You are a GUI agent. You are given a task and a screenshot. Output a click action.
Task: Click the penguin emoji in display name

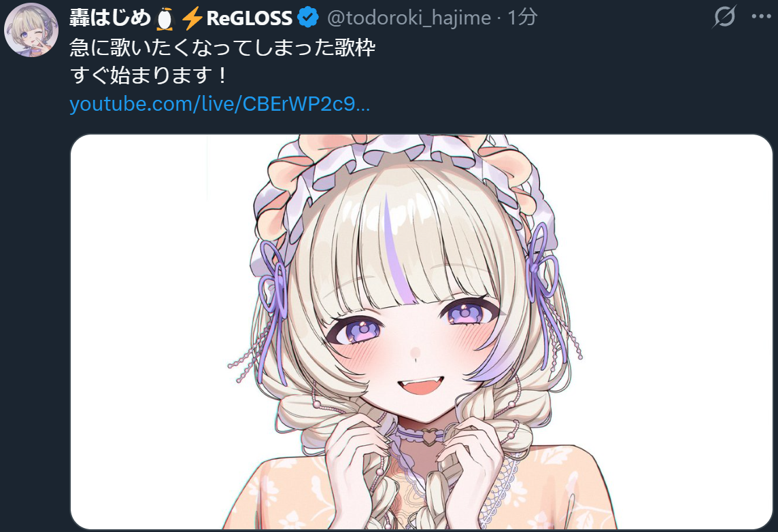(165, 19)
